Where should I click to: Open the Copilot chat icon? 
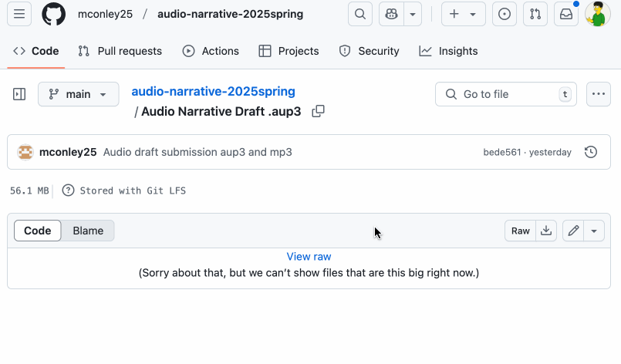[393, 14]
